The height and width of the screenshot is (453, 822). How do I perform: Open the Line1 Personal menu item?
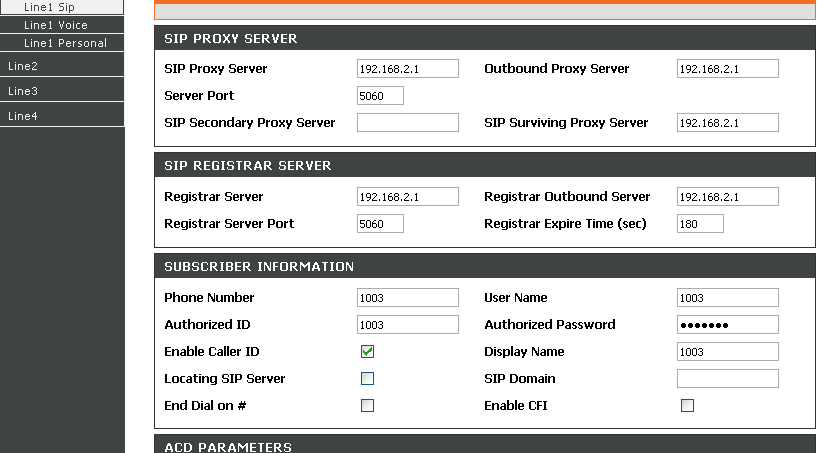62,42
